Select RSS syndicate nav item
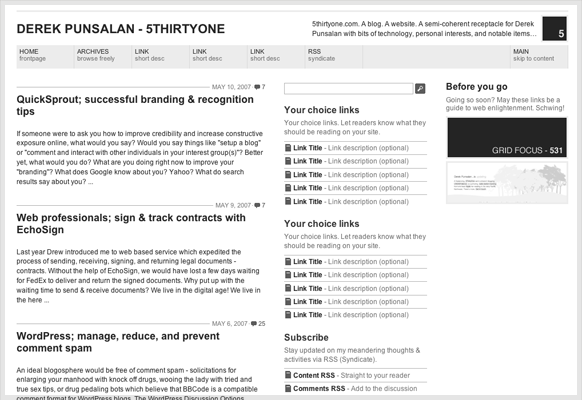The height and width of the screenshot is (400, 582). pyautogui.click(x=333, y=57)
